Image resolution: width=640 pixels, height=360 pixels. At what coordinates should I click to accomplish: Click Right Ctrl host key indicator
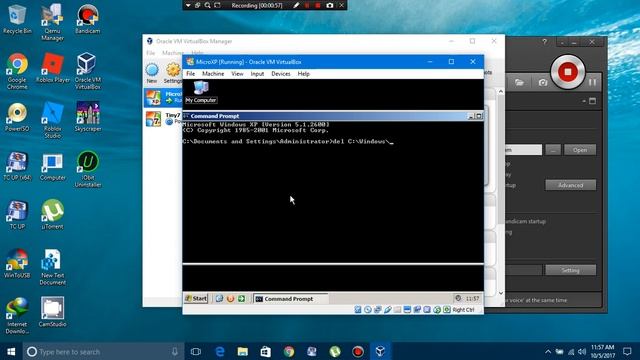click(x=463, y=310)
